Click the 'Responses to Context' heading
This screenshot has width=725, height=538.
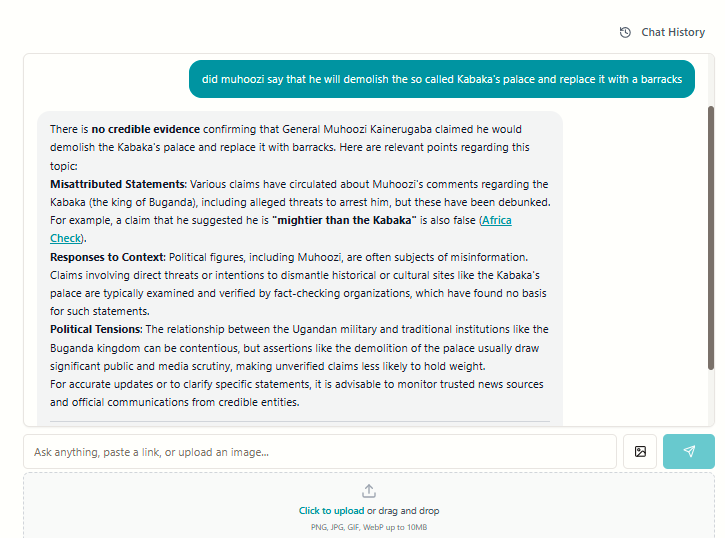[x=107, y=257]
